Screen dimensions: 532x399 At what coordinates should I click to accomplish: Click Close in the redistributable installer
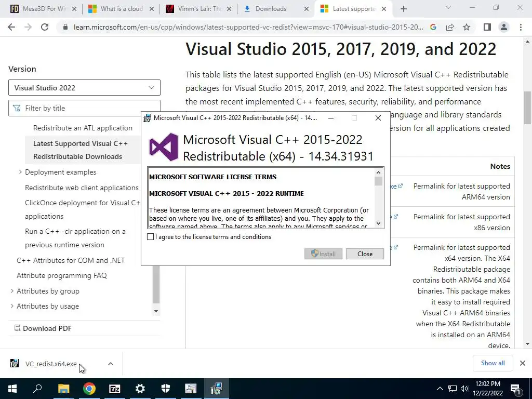[365, 254]
